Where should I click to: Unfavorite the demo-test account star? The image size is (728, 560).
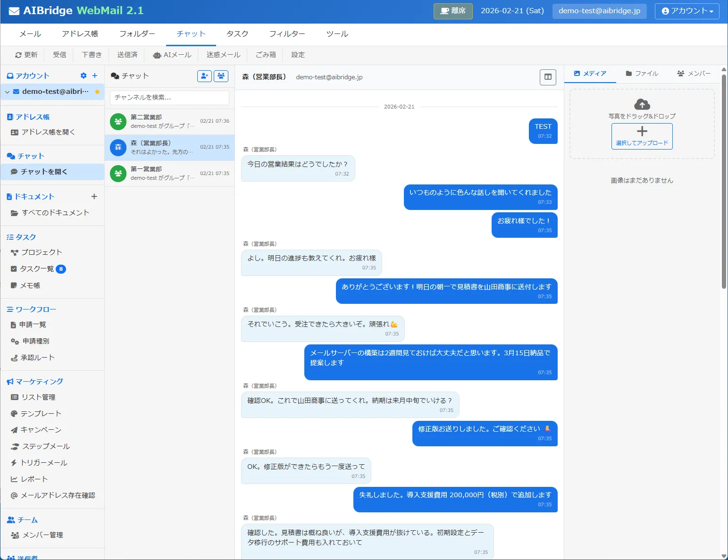tap(97, 92)
